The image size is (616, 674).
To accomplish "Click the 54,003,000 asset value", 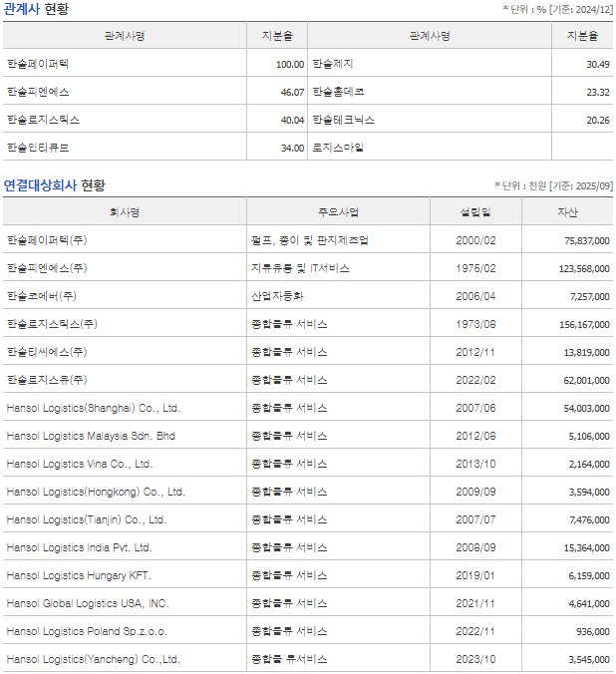I will [x=587, y=409].
